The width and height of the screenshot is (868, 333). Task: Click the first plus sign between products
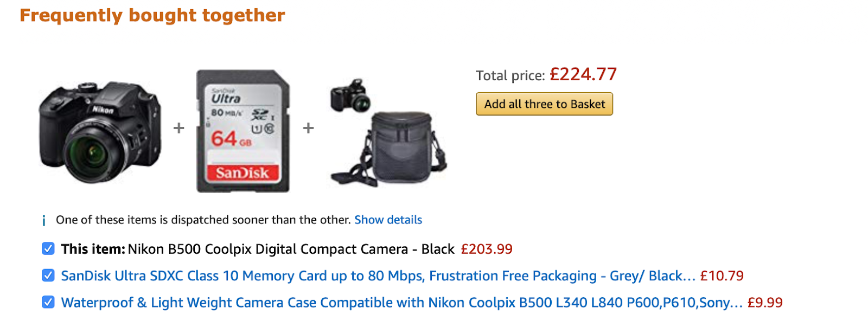(x=179, y=128)
